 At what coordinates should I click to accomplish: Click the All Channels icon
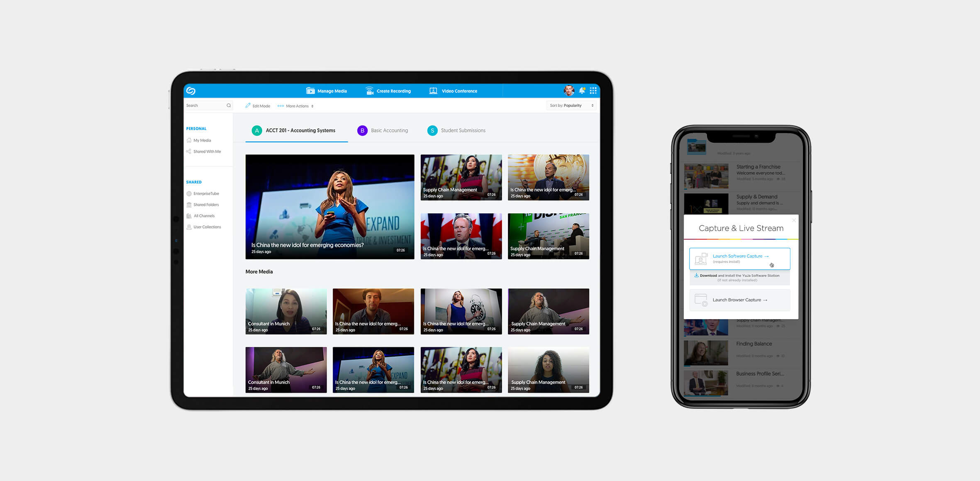coord(189,216)
